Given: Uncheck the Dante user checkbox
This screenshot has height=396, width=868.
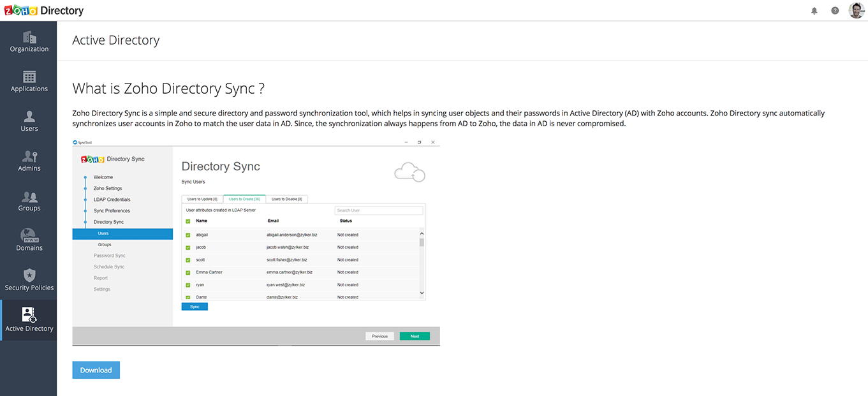Looking at the screenshot, I should coord(188,297).
